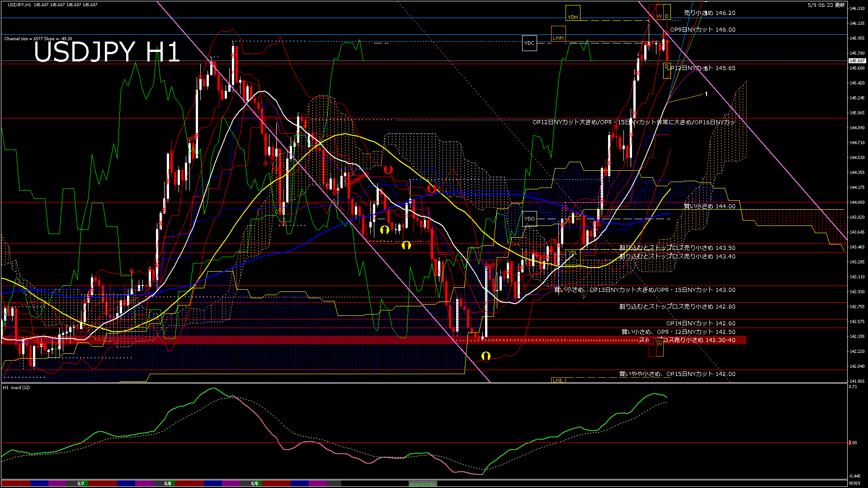The width and height of the screenshot is (868, 488).
Task: Click the OP9日NYカット 146.00 label
Action: click(703, 30)
